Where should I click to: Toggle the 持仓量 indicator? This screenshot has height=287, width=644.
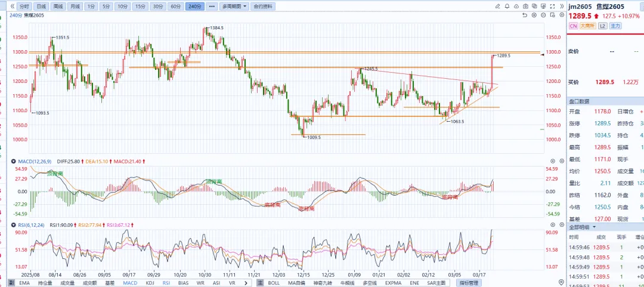pyautogui.click(x=45, y=283)
